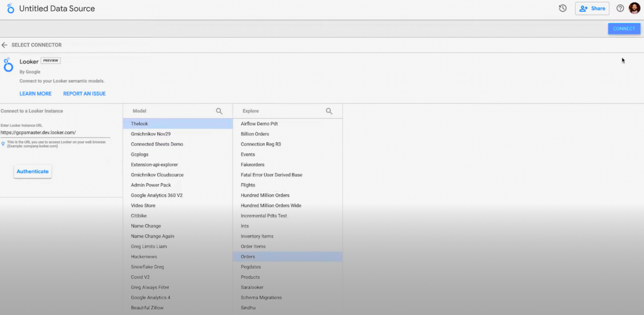Choose the Connection Reg R3 explore
644x315 pixels.
pos(287,144)
